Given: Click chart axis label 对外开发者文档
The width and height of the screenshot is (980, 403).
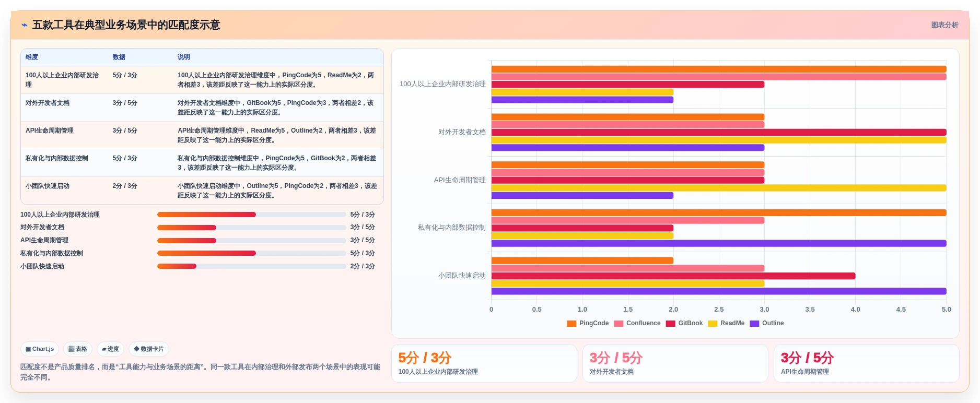Looking at the screenshot, I should click(x=462, y=132).
